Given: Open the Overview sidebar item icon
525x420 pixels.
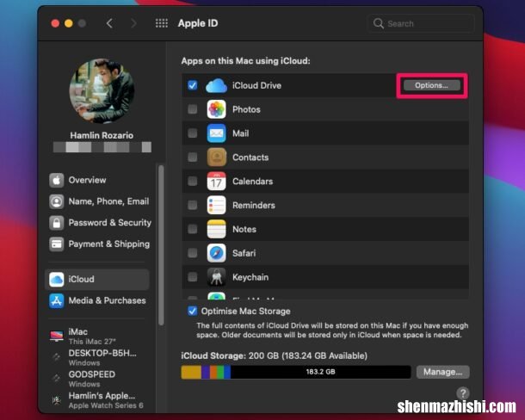Looking at the screenshot, I should point(57,180).
